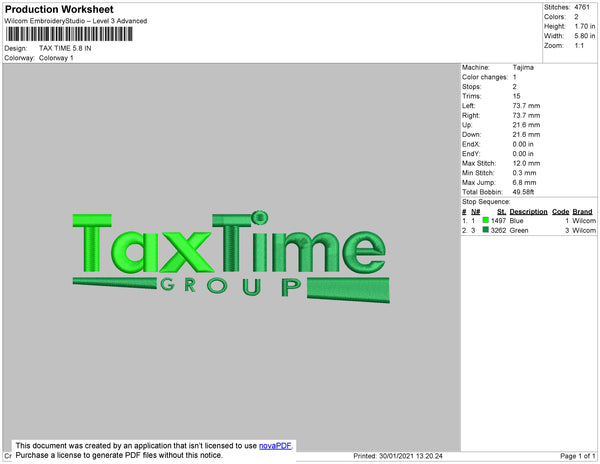600x464 pixels.
Task: Click the Colorway 1 value
Action: [56, 58]
